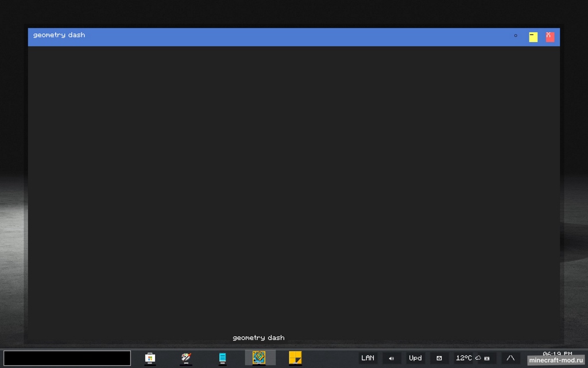Minimize window with the yellow button

point(533,37)
